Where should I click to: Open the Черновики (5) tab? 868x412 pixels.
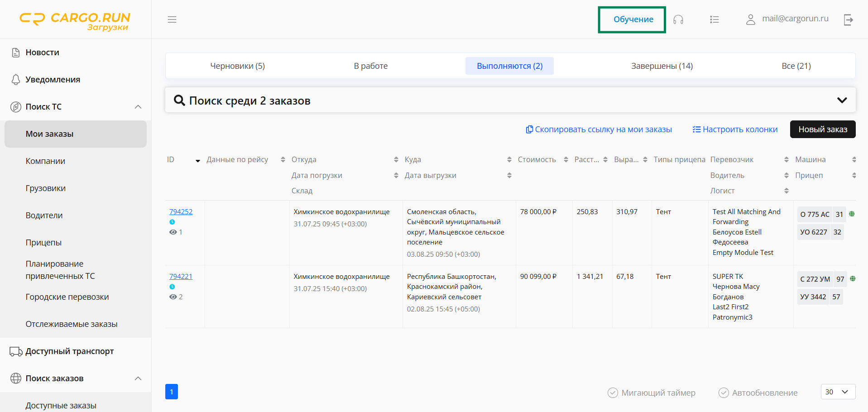237,66
